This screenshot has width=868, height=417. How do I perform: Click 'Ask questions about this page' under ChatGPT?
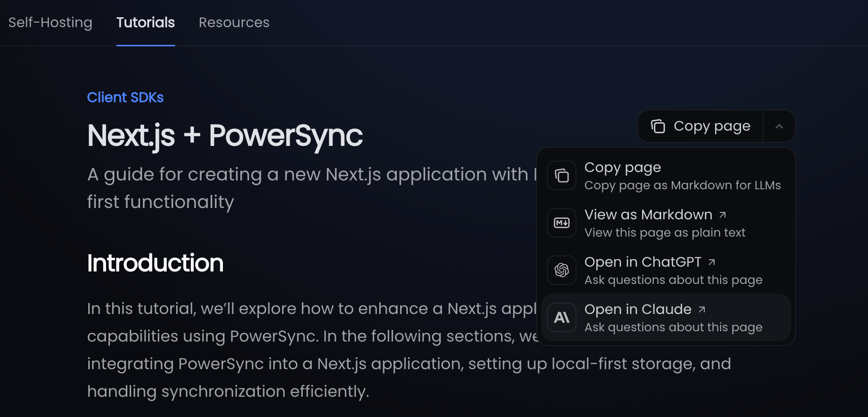click(x=673, y=280)
